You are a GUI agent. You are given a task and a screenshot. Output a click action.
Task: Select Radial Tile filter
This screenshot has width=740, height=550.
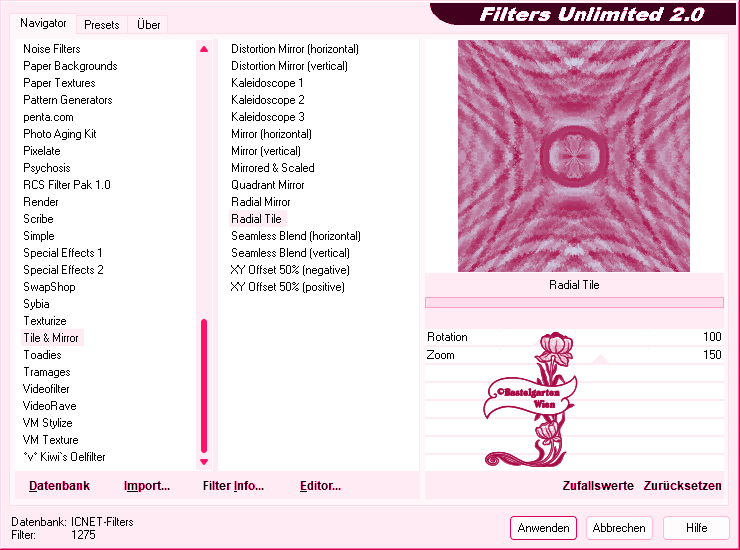257,219
